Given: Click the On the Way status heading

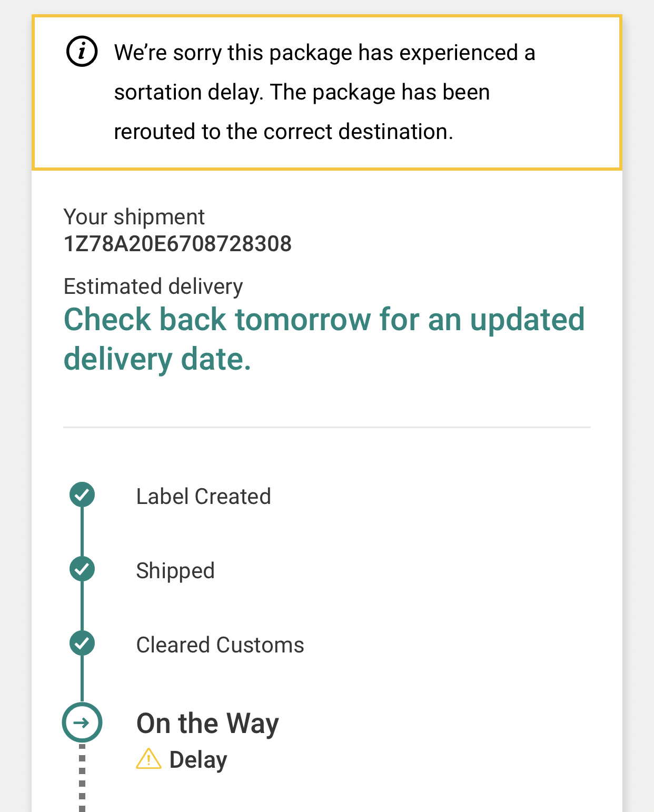Looking at the screenshot, I should coord(207,723).
